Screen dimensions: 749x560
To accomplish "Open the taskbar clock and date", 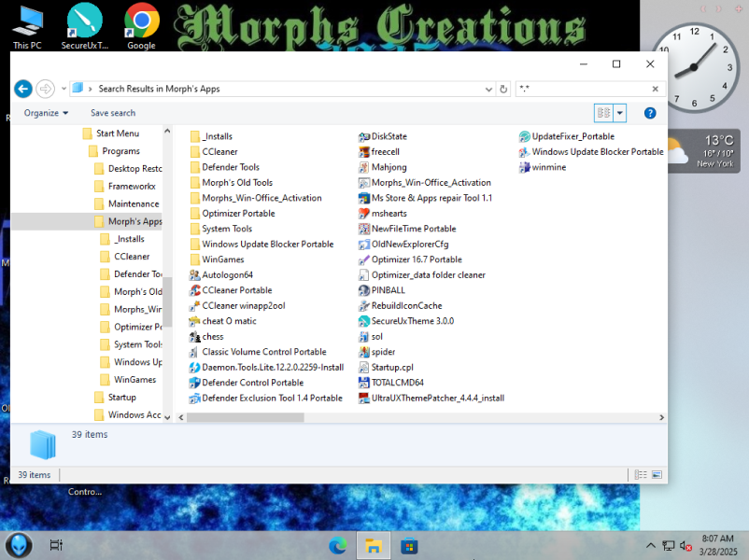I will pyautogui.click(x=718, y=545).
